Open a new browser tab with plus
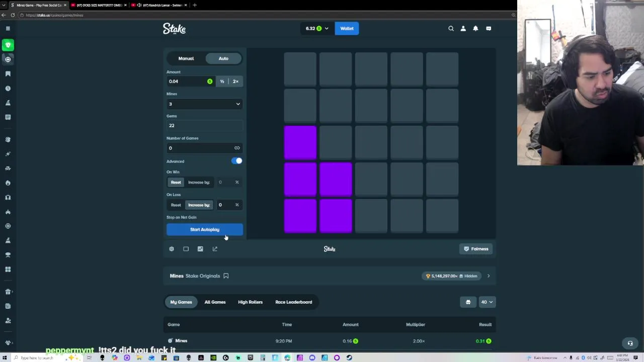 tap(195, 5)
